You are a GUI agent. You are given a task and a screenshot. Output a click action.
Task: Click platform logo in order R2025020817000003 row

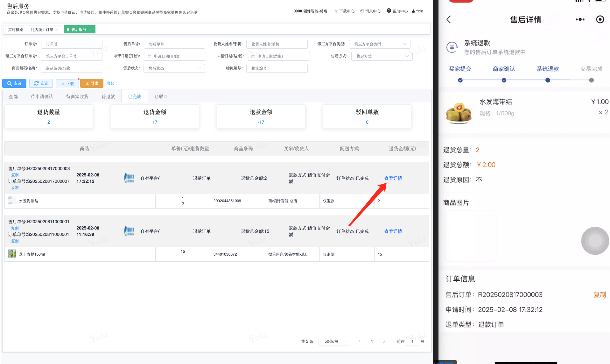(129, 178)
